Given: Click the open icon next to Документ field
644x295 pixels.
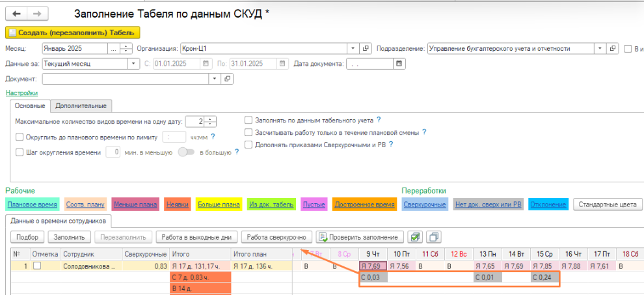Looking at the screenshot, I should [x=227, y=79].
